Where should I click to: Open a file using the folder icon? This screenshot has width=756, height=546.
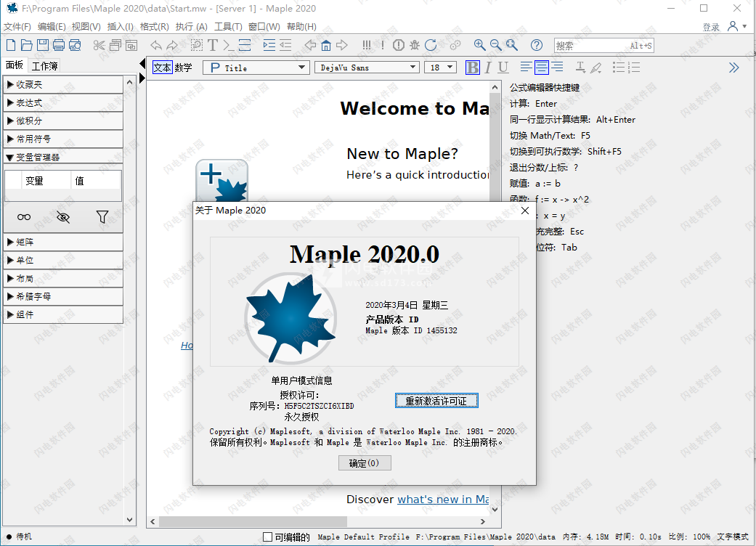click(27, 45)
